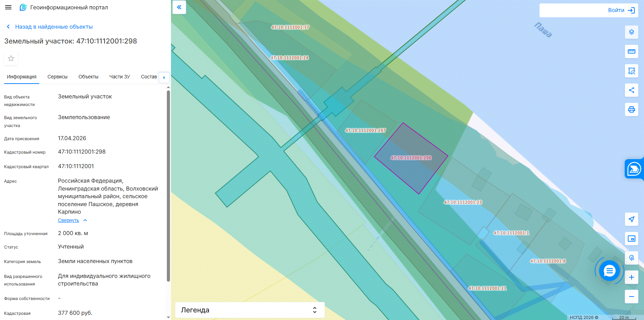Image resolution: width=644 pixels, height=320 pixels.
Task: Select the ruler measurement tool
Action: point(632,51)
